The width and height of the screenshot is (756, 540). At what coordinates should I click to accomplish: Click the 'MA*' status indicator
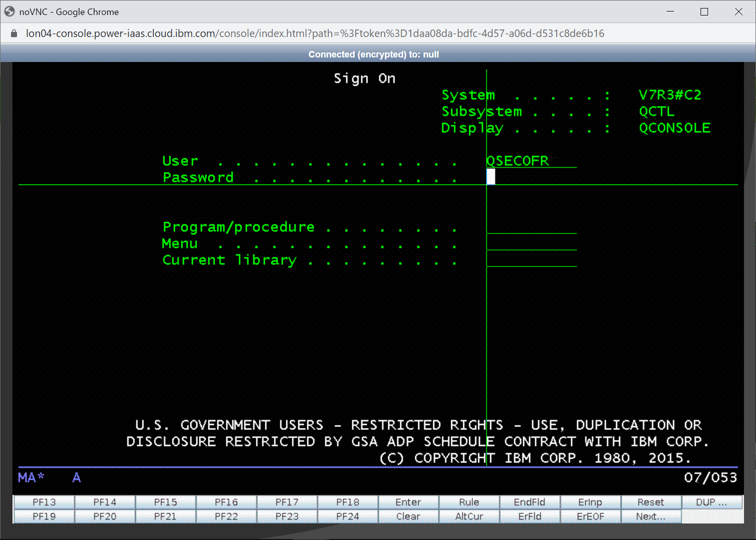pyautogui.click(x=31, y=477)
